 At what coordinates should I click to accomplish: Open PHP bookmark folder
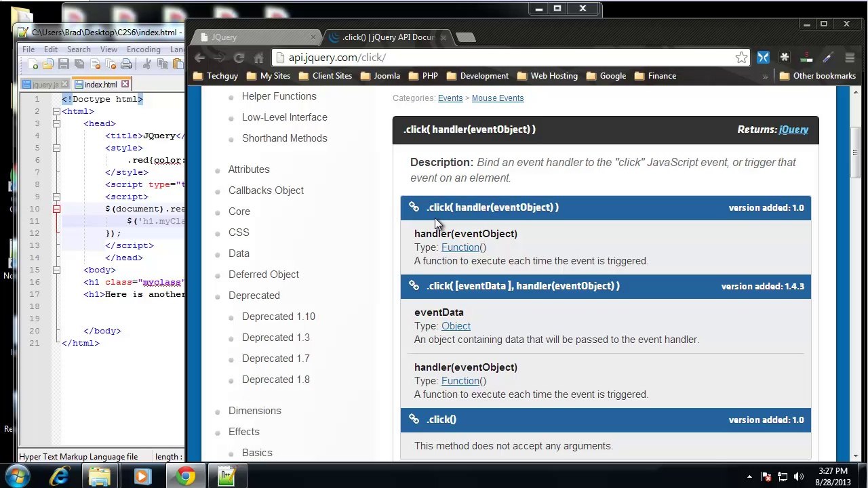[423, 76]
